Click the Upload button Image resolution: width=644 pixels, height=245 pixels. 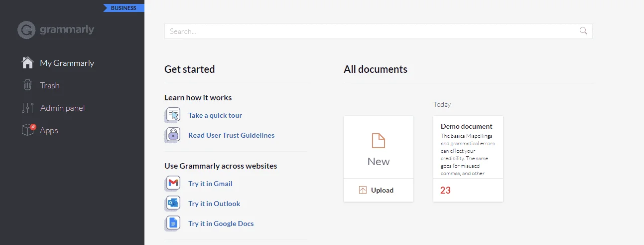pyautogui.click(x=379, y=190)
